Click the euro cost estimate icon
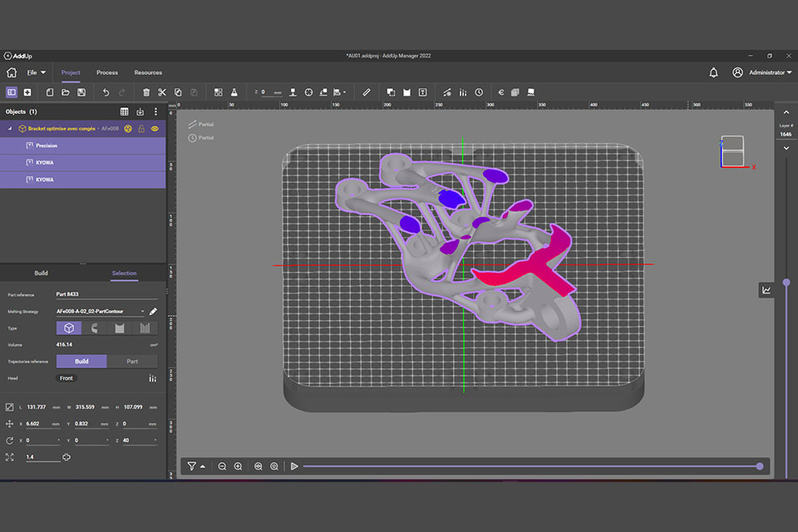798x532 pixels. point(500,92)
